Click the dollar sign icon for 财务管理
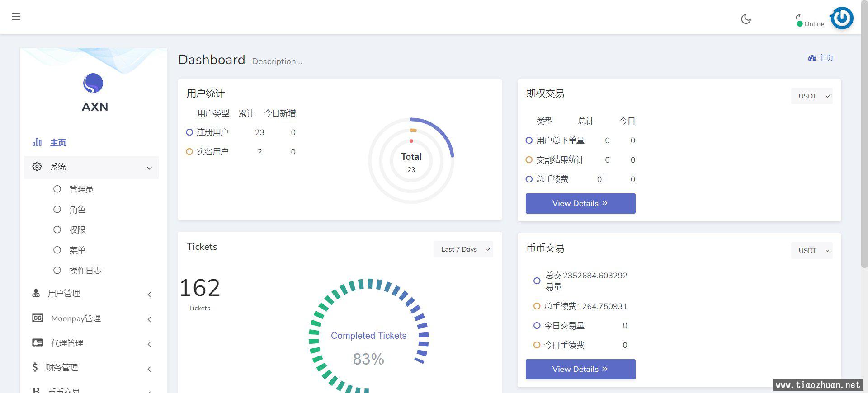Screen dimensions: 868x393 click(x=35, y=367)
